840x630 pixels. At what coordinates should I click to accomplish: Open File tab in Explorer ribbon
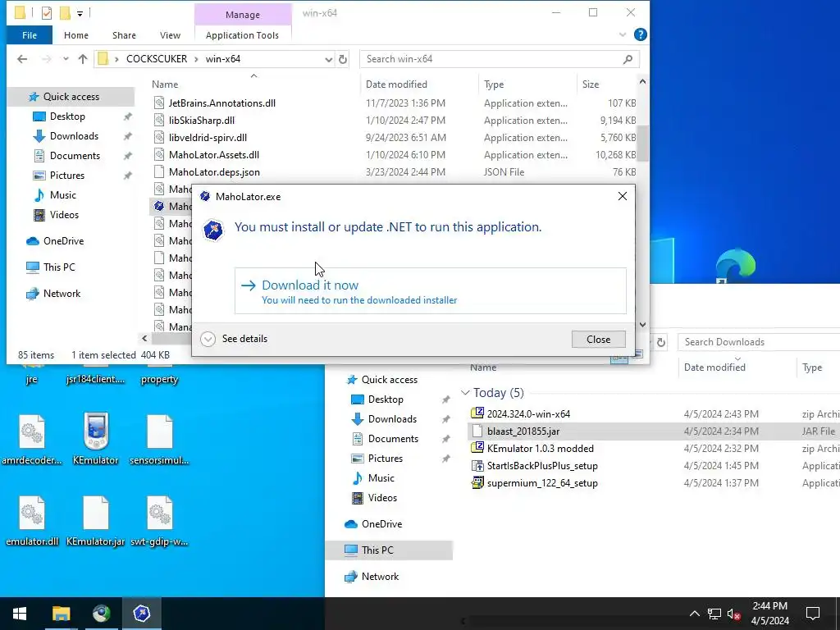point(30,35)
